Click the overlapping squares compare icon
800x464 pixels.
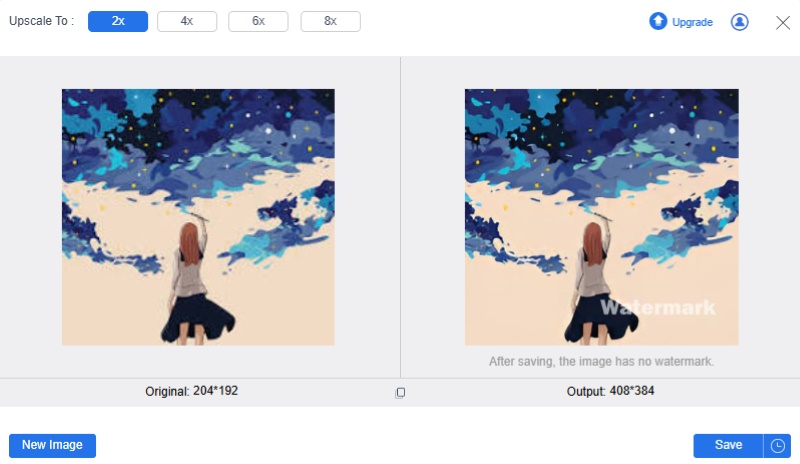(400, 393)
